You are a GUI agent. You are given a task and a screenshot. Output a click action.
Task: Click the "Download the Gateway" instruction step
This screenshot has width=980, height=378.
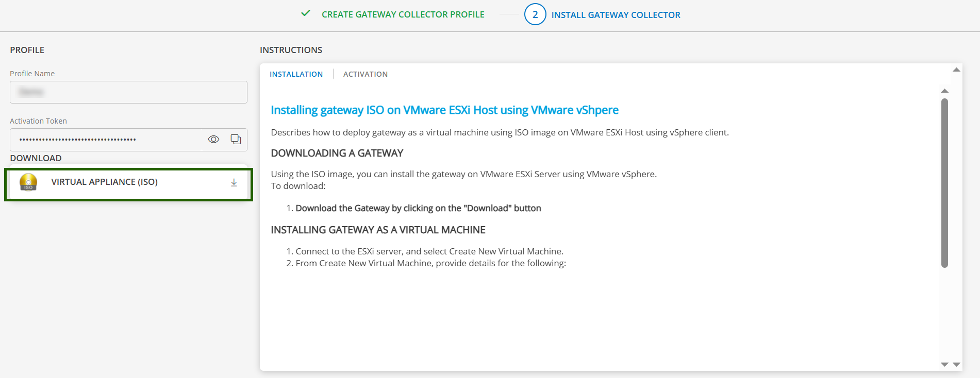tap(418, 208)
